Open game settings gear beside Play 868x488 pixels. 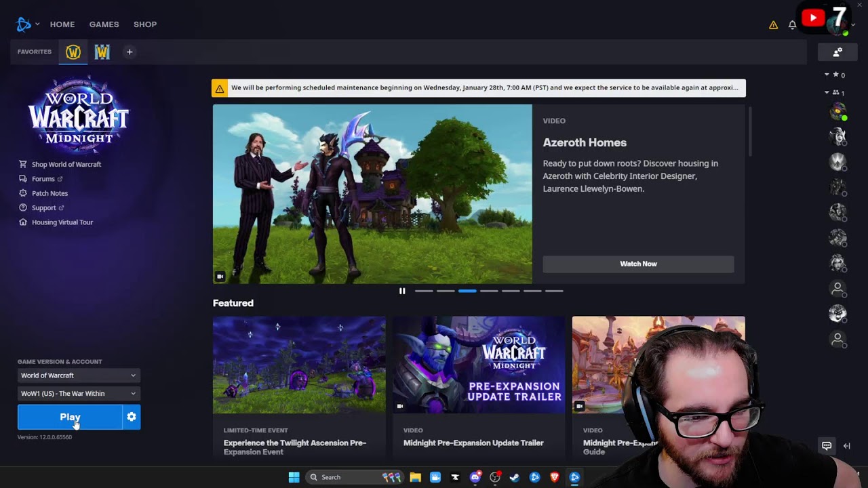tap(132, 417)
